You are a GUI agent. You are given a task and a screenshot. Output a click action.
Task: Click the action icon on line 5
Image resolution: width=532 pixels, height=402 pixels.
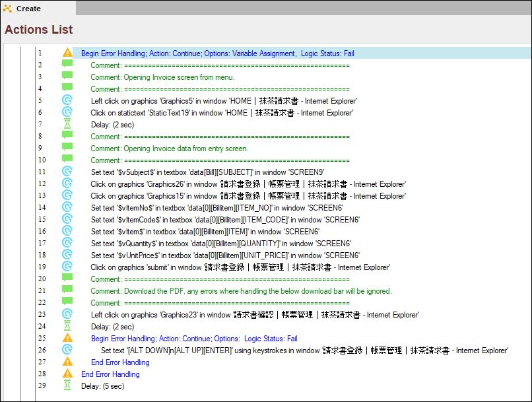67,101
